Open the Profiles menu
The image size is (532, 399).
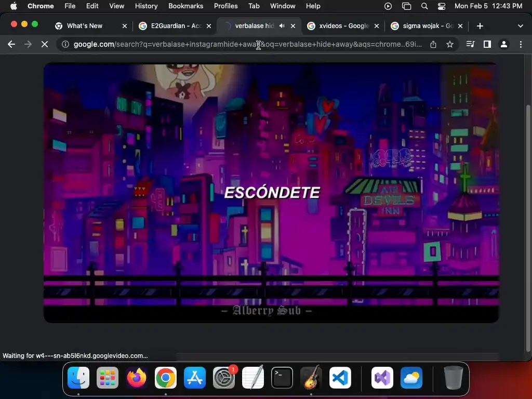coord(225,6)
